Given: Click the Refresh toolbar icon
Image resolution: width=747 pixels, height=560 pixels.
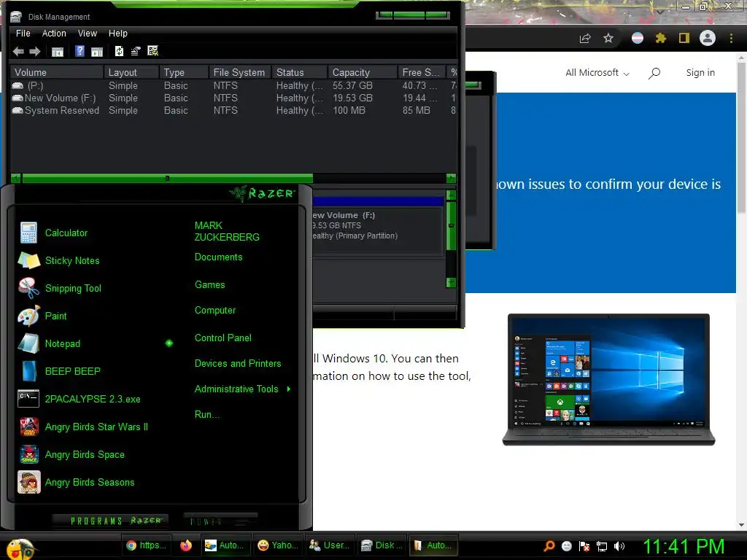Looking at the screenshot, I should (x=119, y=51).
